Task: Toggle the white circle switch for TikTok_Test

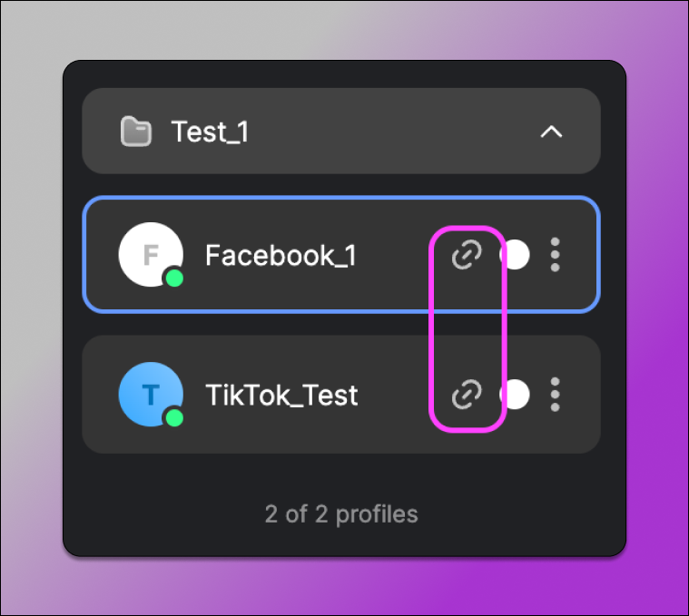Action: coord(516,395)
